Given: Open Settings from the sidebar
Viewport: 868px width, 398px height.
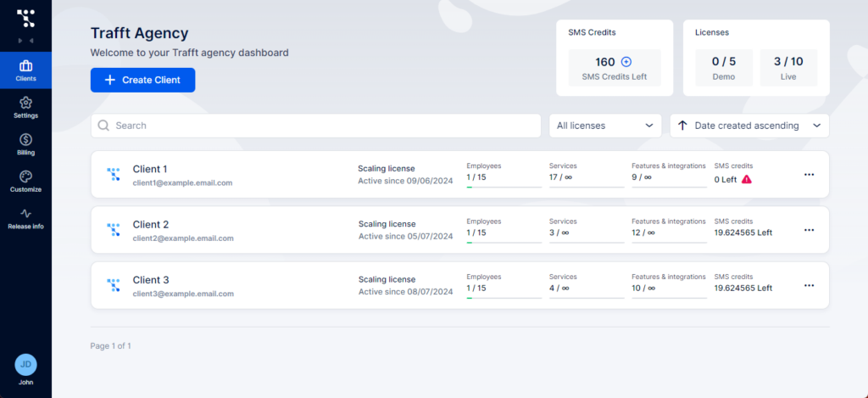Looking at the screenshot, I should pos(25,107).
